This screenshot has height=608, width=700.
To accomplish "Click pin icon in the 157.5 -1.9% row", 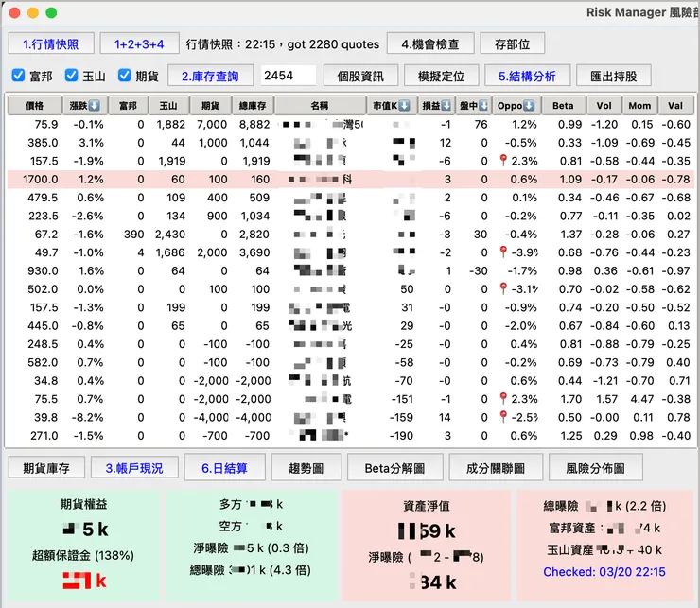I will pyautogui.click(x=503, y=160).
